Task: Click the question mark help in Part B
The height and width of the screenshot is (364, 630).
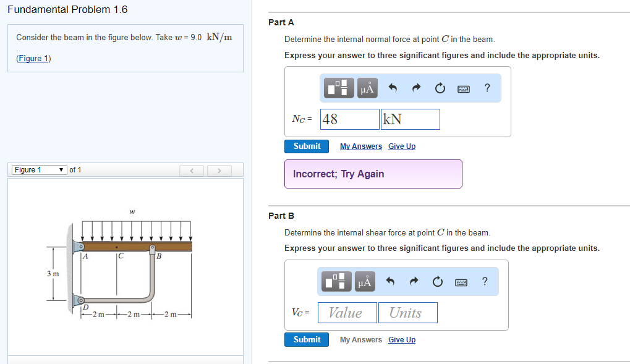Action: coord(484,281)
